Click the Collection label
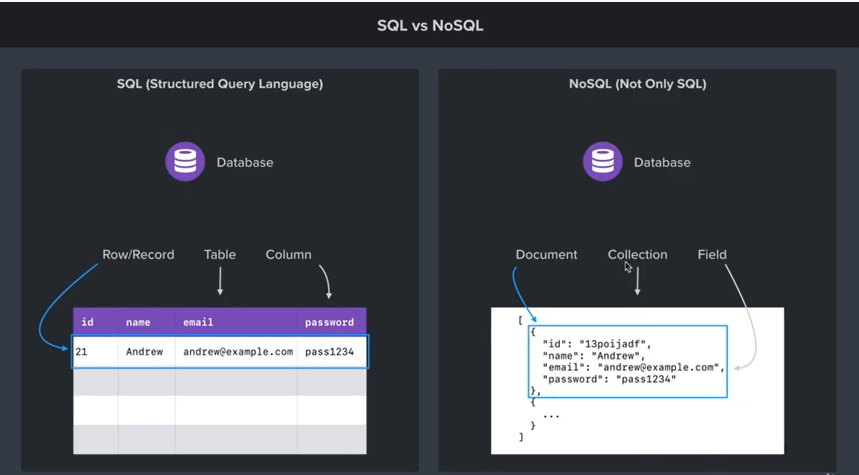The image size is (859, 475). coord(637,255)
